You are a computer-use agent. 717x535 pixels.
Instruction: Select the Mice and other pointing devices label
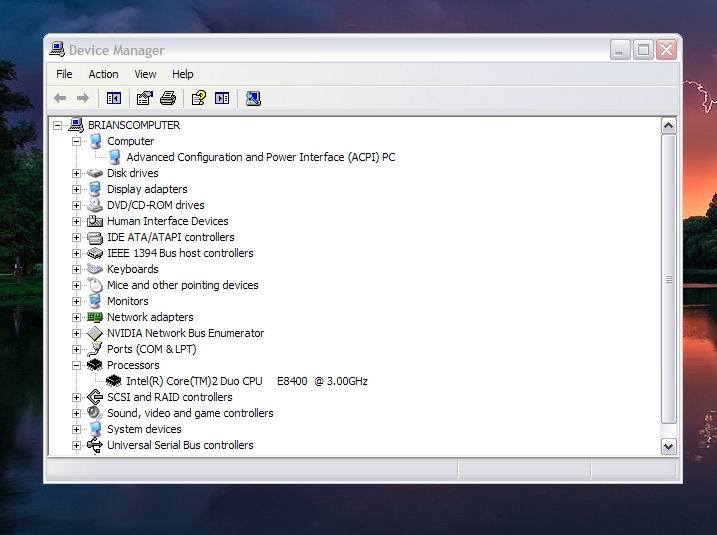click(182, 285)
